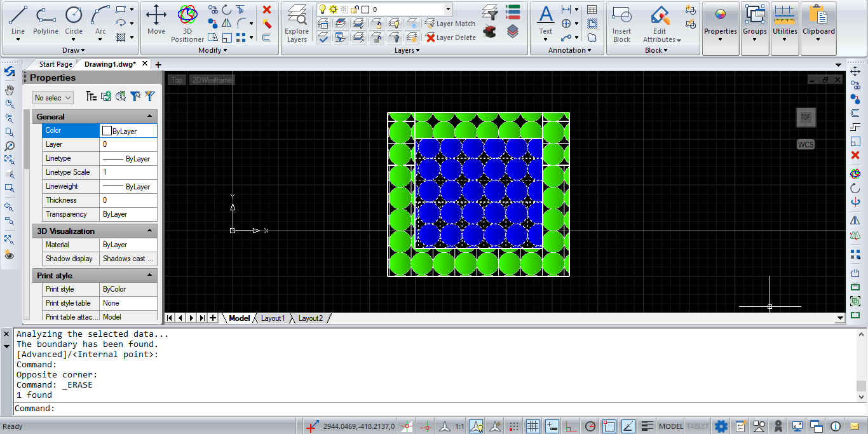Viewport: 868px width, 434px height.
Task: Select the Circle tool
Action: [x=74, y=20]
